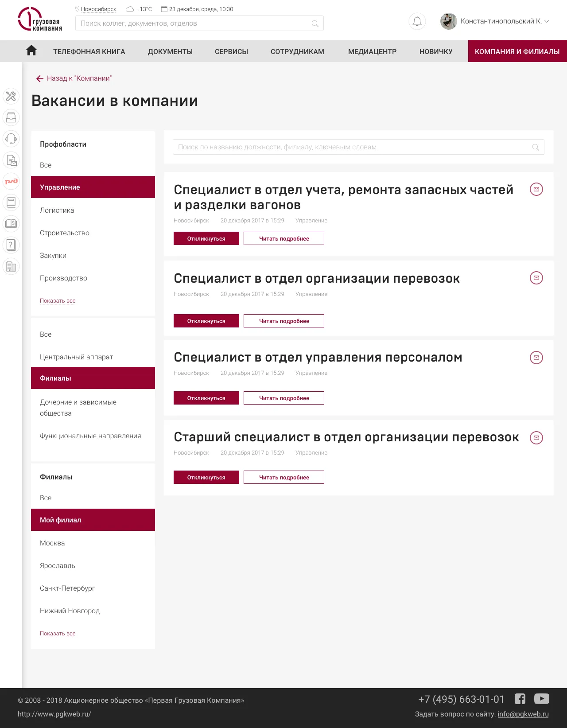Image resolution: width=567 pixels, height=728 pixels.
Task: Select Дочерние и зависимые общества filter
Action: tap(78, 408)
